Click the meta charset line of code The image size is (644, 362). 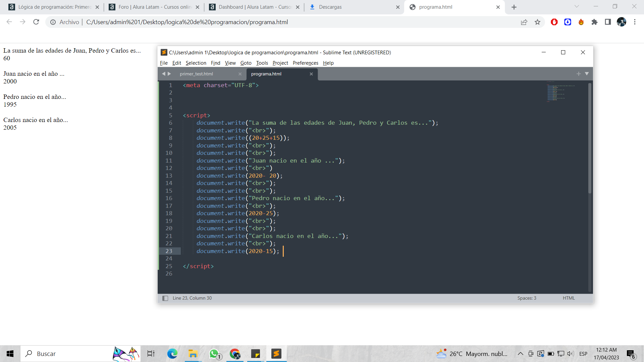click(x=221, y=85)
